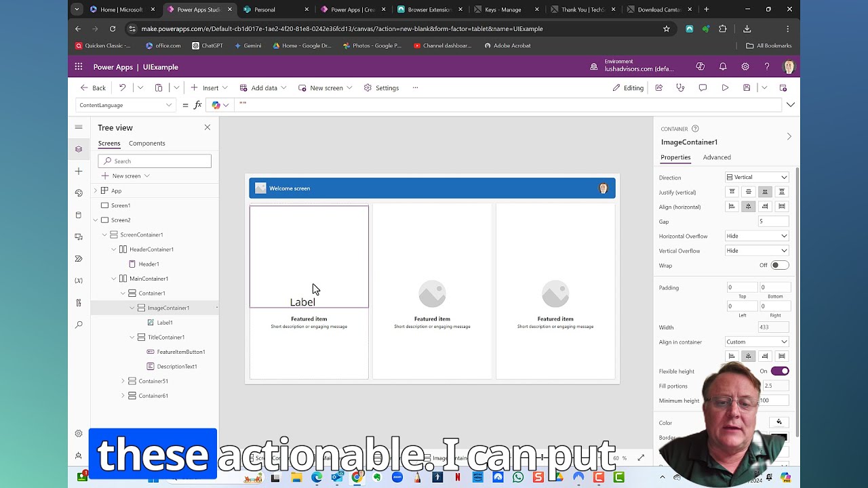Viewport: 868px width, 488px height.
Task: Expand the App node in tree
Action: [x=95, y=190]
